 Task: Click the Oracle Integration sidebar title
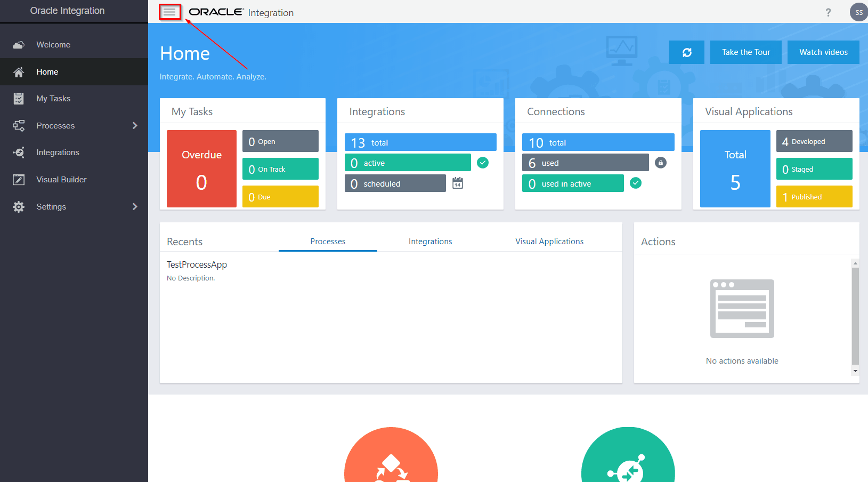67,11
